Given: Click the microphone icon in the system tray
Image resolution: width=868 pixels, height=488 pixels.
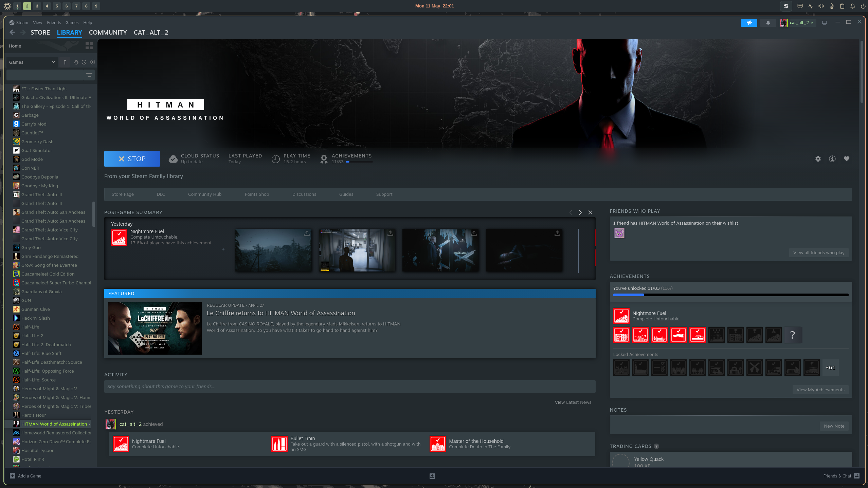Looking at the screenshot, I should click(832, 6).
